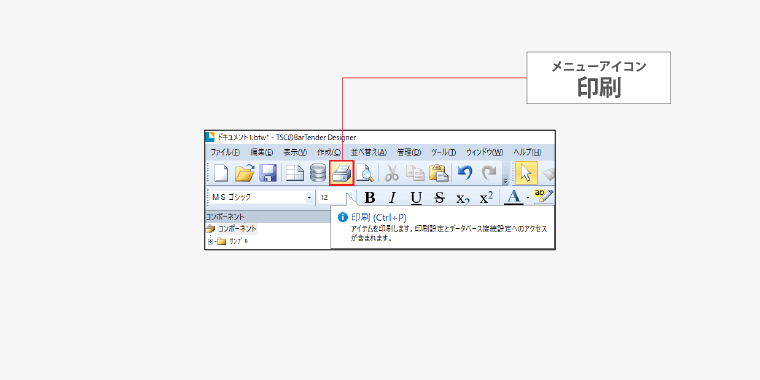Screen dimensions: 760x380
Task: Expand the サンプル folder tree node
Action: (x=210, y=241)
